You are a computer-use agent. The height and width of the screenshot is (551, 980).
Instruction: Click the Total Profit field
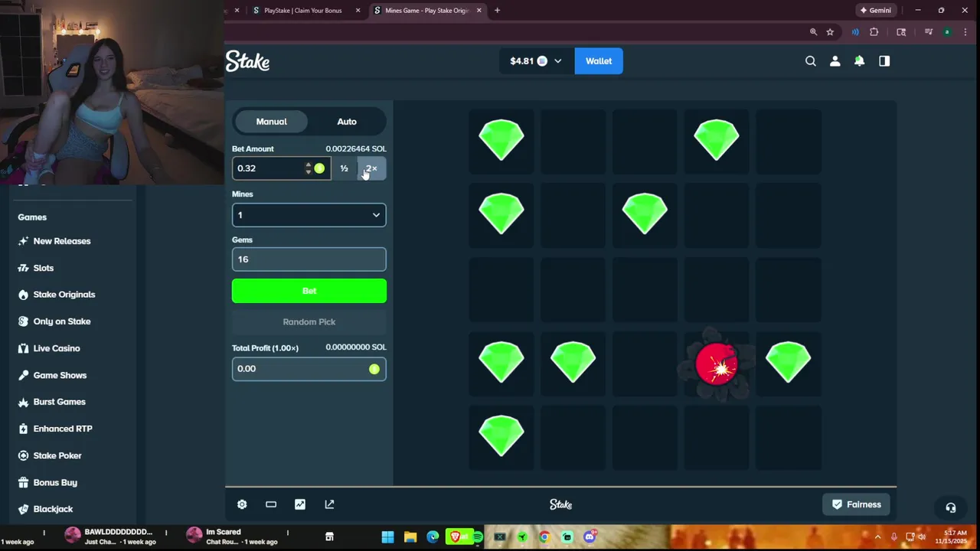309,369
